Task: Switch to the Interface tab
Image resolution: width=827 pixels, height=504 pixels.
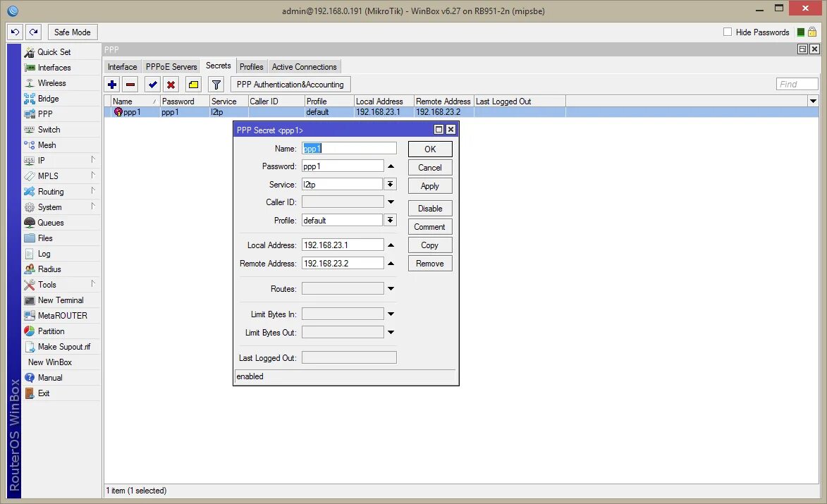Action: coord(123,67)
